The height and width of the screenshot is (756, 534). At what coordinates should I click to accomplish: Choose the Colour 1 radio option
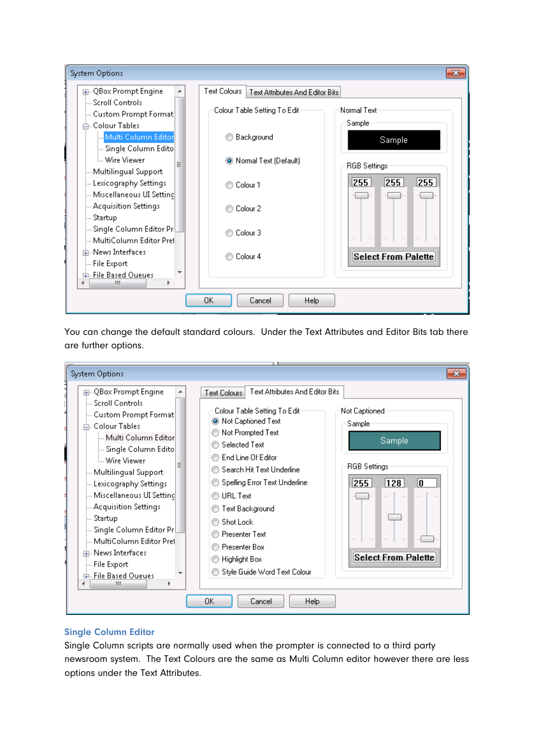(x=229, y=185)
